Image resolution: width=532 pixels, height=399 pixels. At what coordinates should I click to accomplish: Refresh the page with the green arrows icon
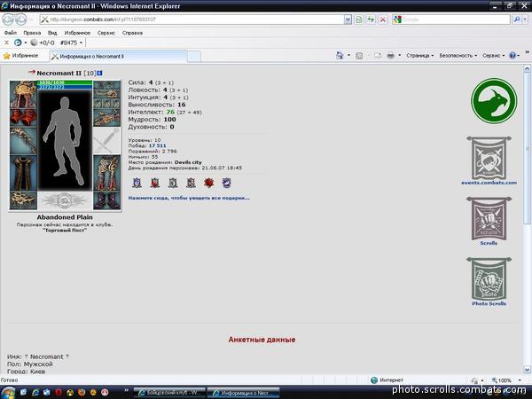(371, 20)
